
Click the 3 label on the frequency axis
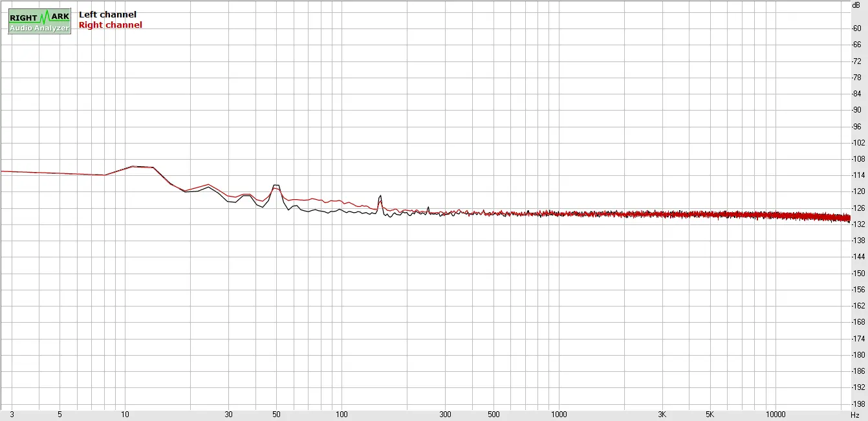click(x=12, y=414)
